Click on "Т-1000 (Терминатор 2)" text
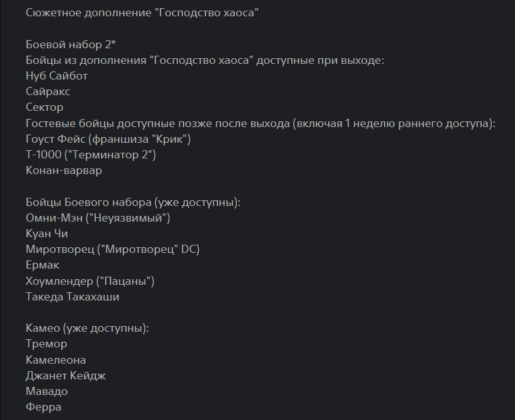Screen dimensions: 515x420 (x=91, y=155)
